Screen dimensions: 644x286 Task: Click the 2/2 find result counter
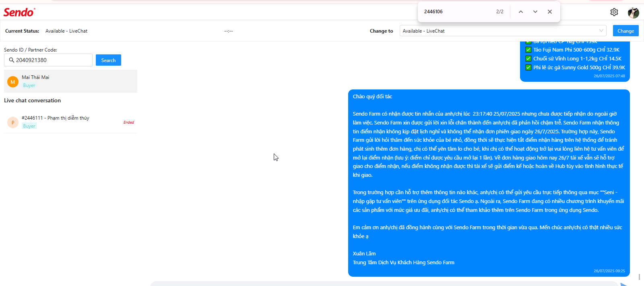(x=500, y=12)
